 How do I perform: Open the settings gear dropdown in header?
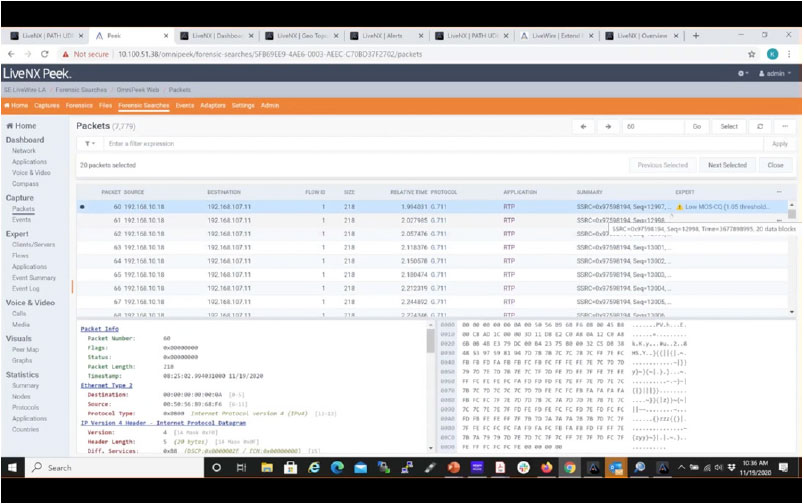click(x=742, y=74)
